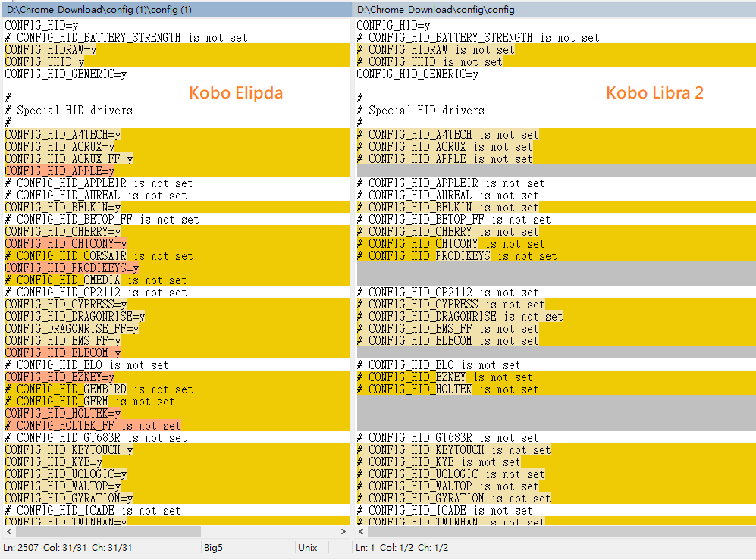Viewport: 756px width, 560px height.
Task: Click '# CONFIG_HID_CHICONY is not set'
Action: (451, 243)
